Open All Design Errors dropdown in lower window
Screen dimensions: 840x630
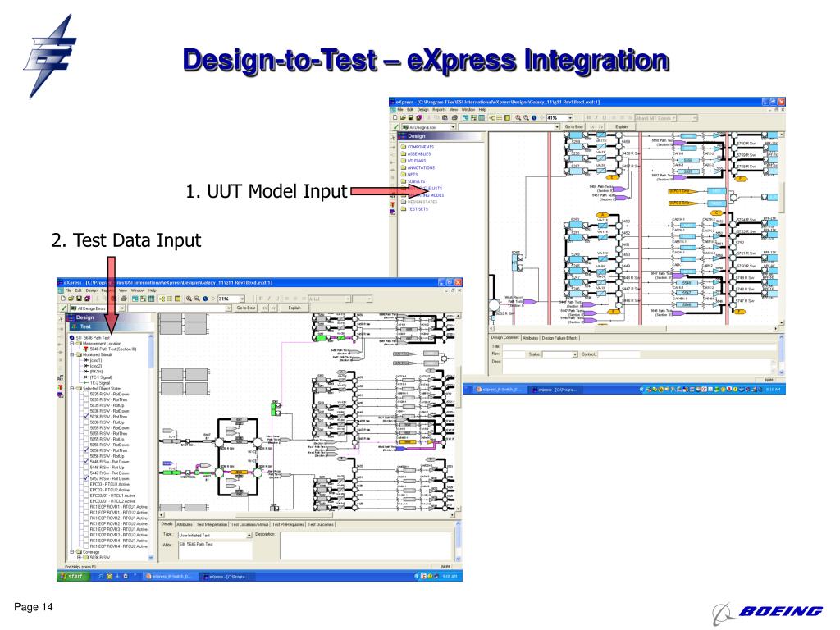tap(122, 308)
